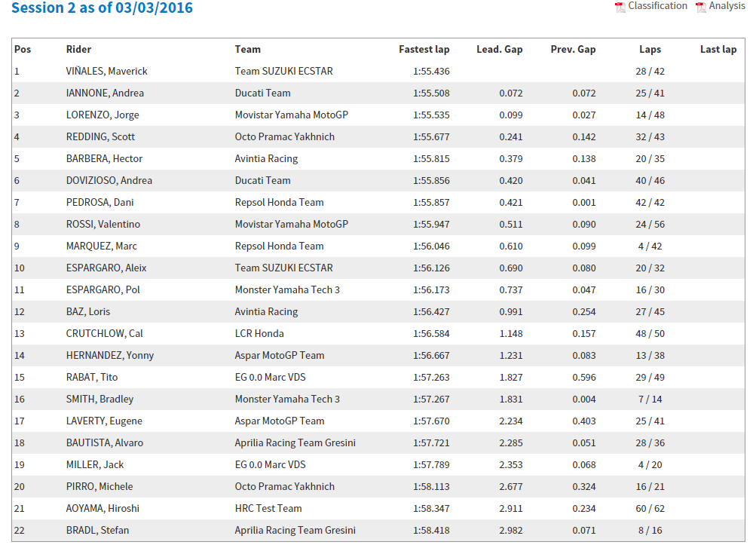Click the Fastest lap column header

tap(424, 50)
